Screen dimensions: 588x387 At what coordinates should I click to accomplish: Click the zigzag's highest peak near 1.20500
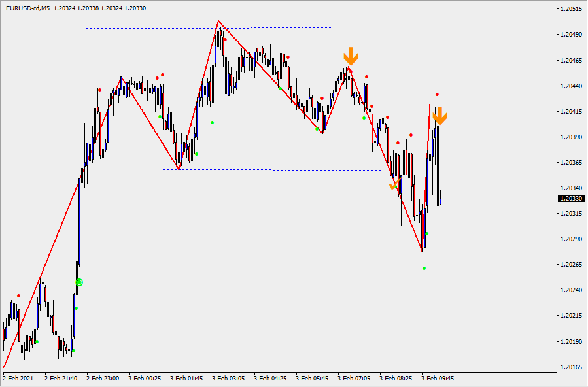click(218, 22)
